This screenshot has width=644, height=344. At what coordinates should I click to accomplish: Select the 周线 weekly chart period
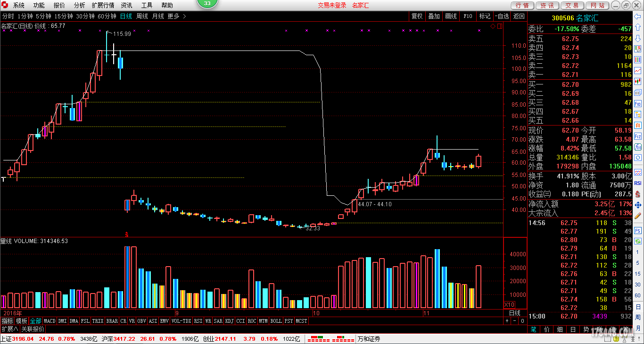(142, 16)
